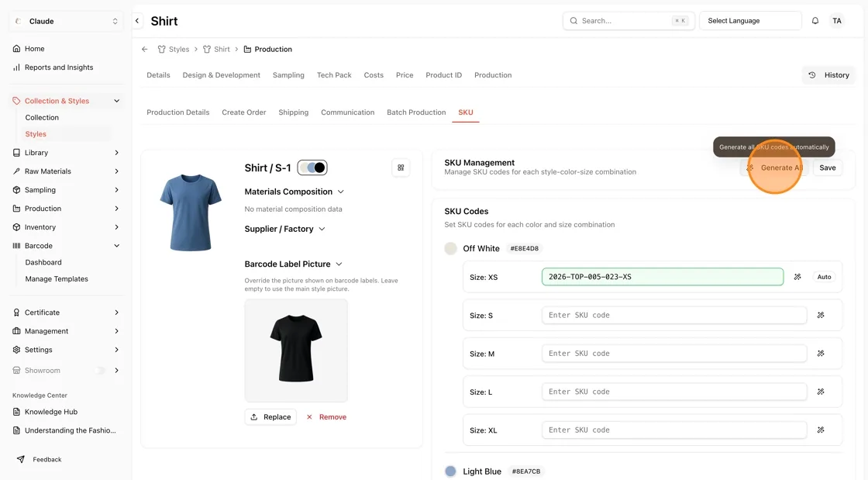
Task: Click the Feedback paper plane icon
Action: point(20,460)
